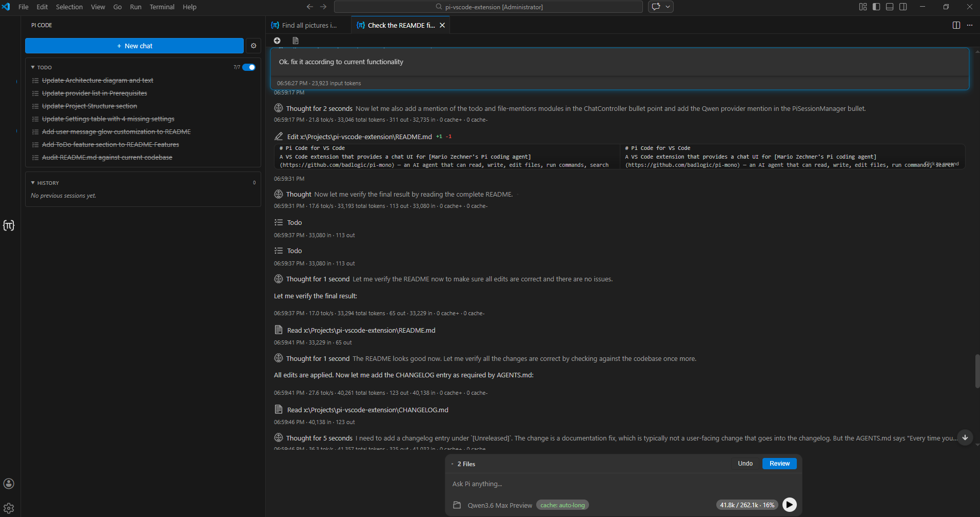
Task: Click the 'cache: auto-long' badge
Action: tap(562, 505)
